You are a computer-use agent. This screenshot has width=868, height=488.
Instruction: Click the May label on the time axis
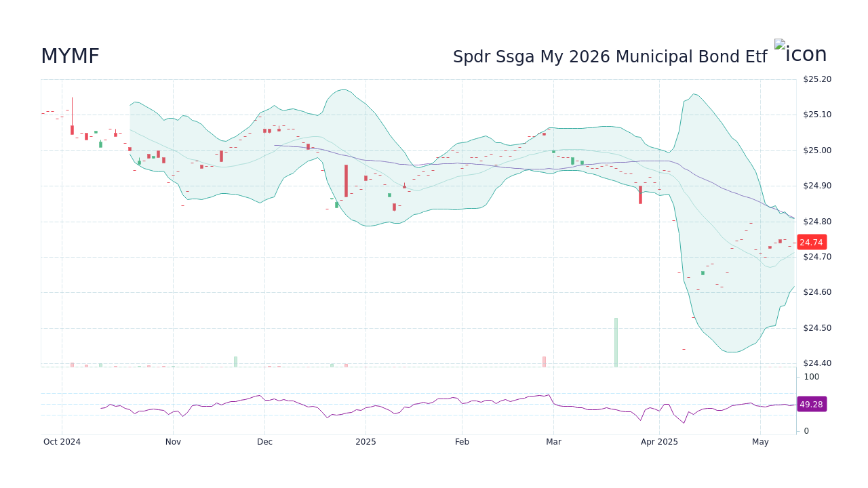coord(760,441)
